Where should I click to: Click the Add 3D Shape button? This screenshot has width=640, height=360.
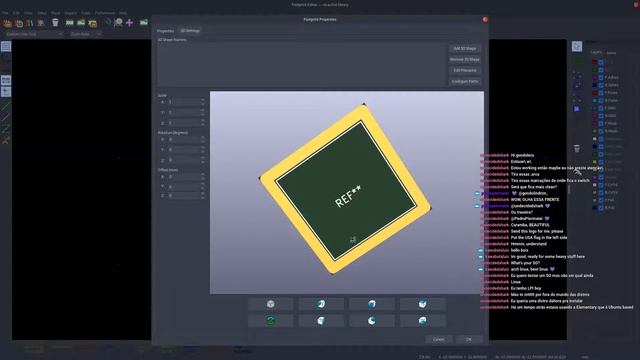point(464,49)
